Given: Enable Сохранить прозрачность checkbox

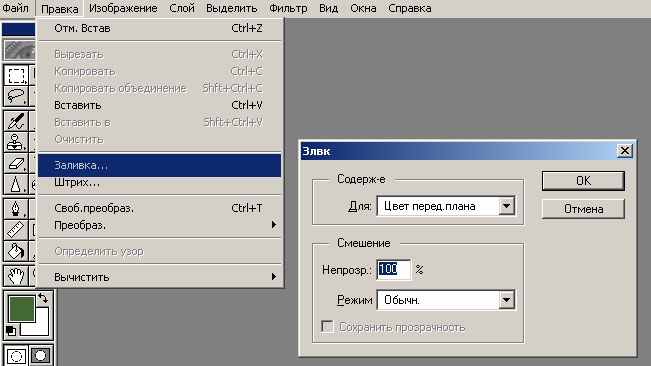Looking at the screenshot, I should (x=327, y=327).
